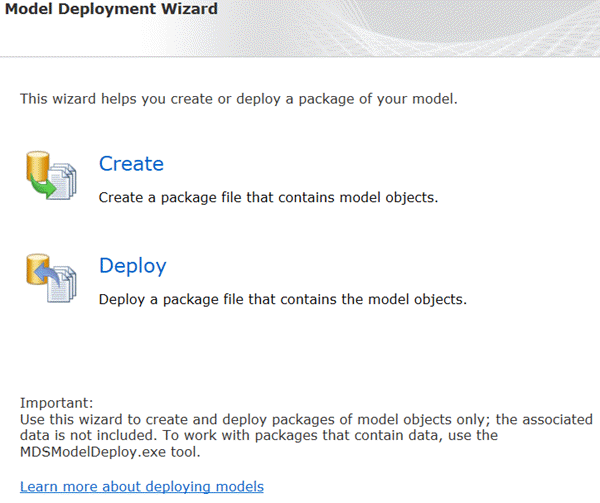This screenshot has width=600, height=503.
Task: Click the 'Important:' label
Action: point(56,404)
